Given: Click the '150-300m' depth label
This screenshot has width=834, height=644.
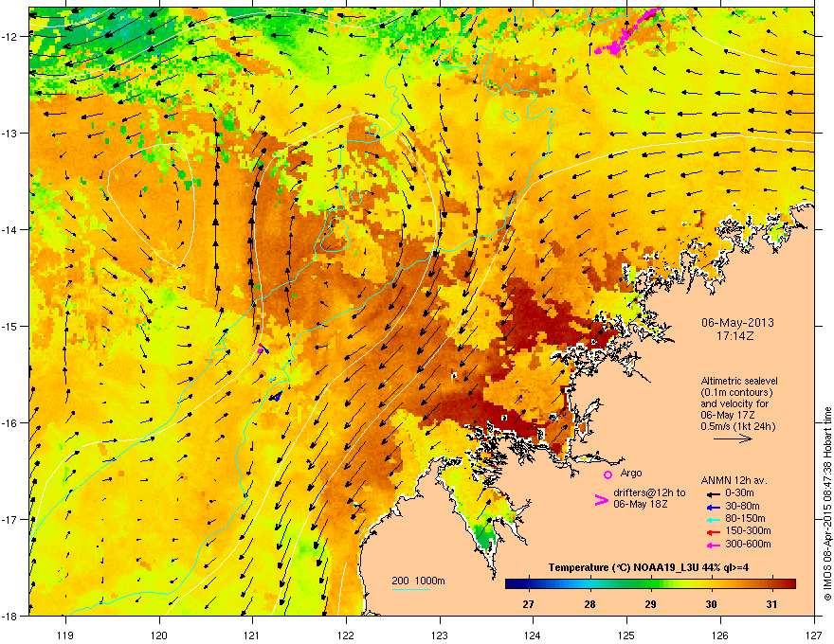Looking at the screenshot, I should (748, 530).
